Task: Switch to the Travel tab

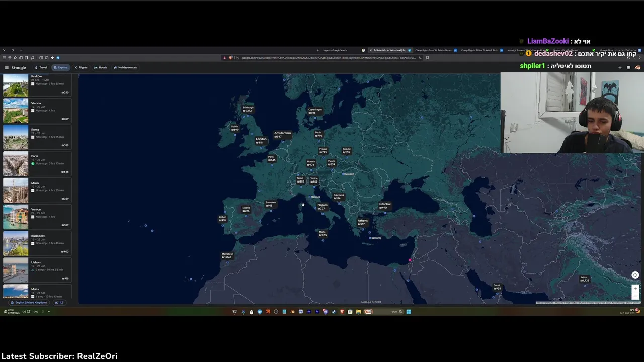Action: pyautogui.click(x=41, y=67)
